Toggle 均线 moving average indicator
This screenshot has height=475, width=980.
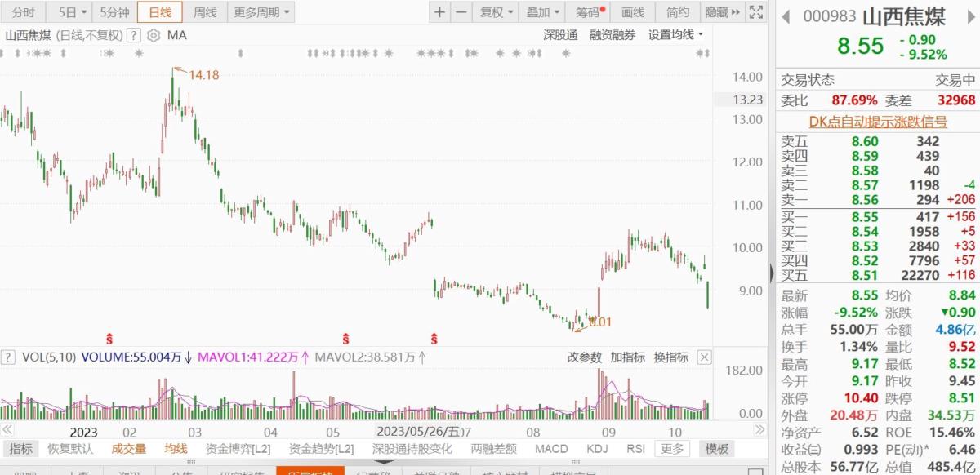coord(176,448)
